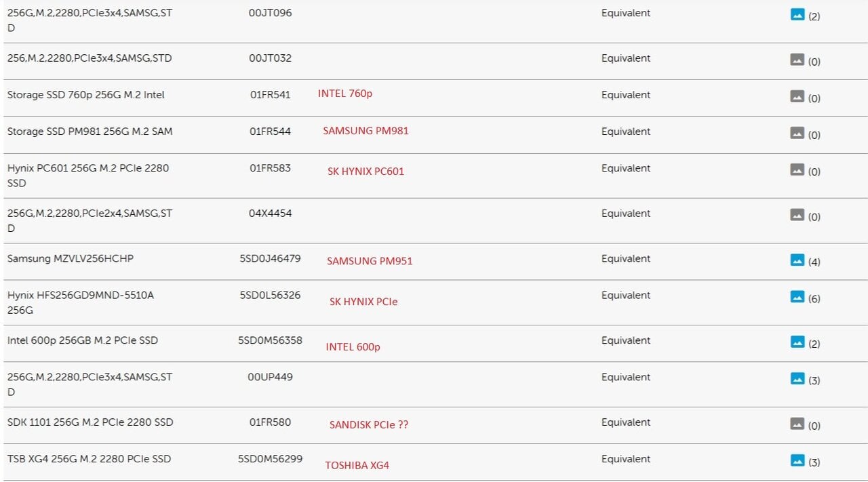Screen dimensions: 868x482
Task: Click image icon for Hynix PC601 row
Action: click(x=797, y=169)
